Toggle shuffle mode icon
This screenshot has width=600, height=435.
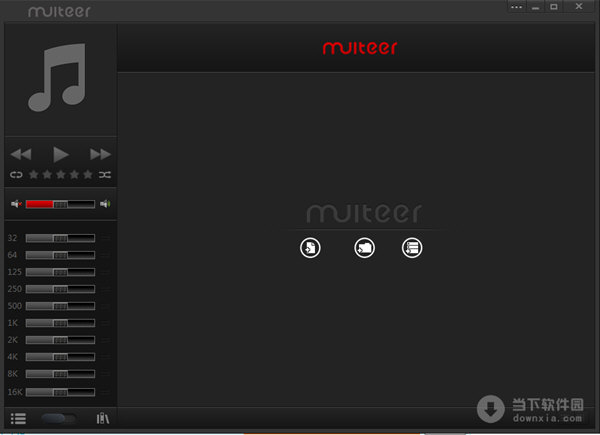105,175
